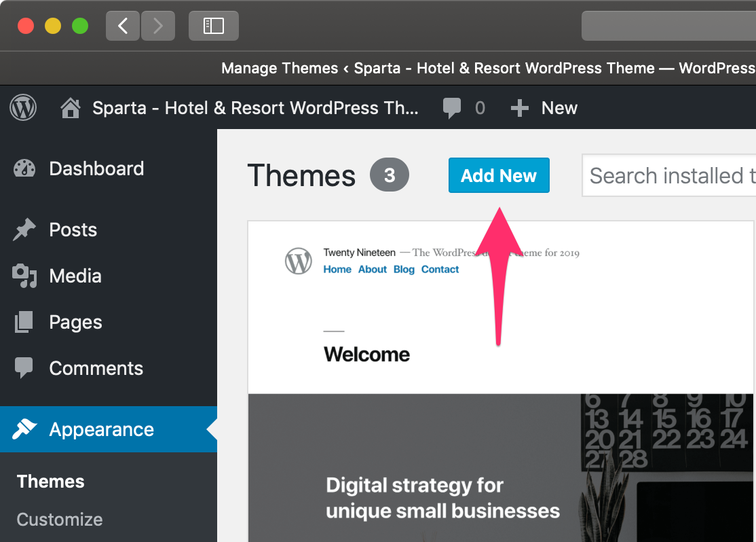Close the window with the red button

click(x=26, y=26)
